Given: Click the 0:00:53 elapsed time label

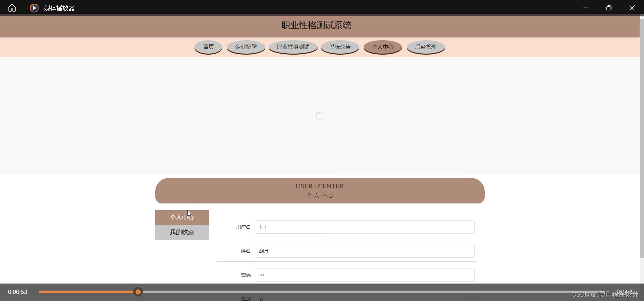Looking at the screenshot, I should (18, 292).
